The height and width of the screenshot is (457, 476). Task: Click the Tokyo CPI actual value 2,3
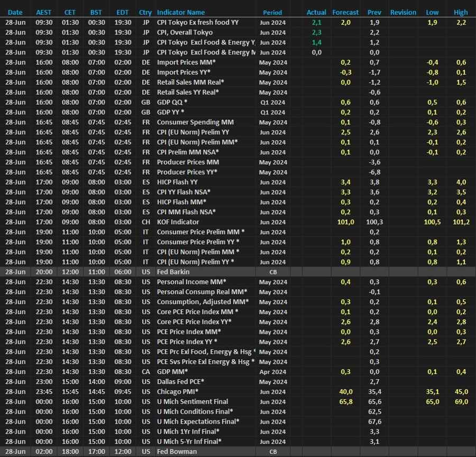coord(317,32)
